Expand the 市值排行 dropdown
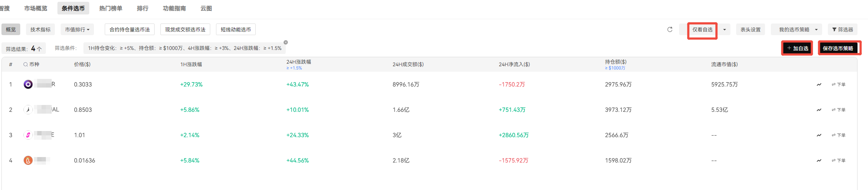This screenshot has height=190, width=868. pos(77,29)
